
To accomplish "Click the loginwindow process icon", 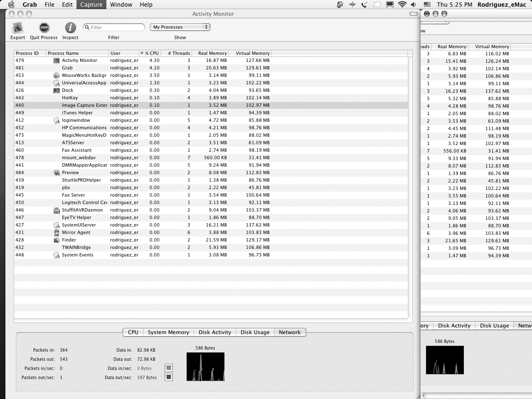I will coord(57,121).
